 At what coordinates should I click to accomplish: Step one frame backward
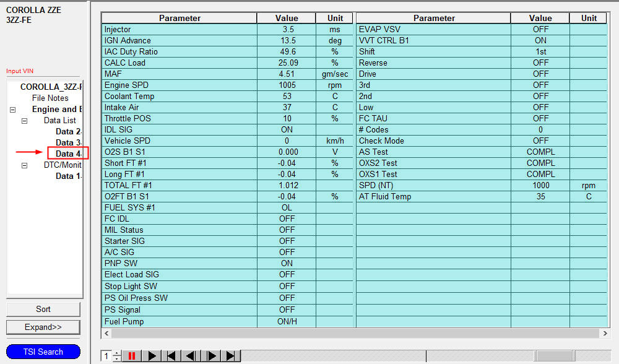click(191, 356)
